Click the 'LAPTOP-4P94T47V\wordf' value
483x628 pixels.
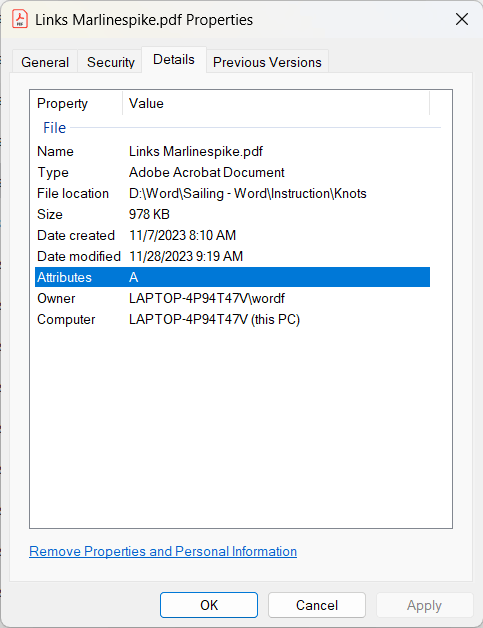coord(207,298)
